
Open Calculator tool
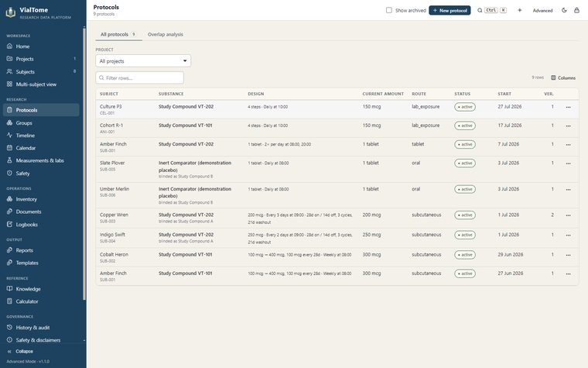[x=41, y=301]
